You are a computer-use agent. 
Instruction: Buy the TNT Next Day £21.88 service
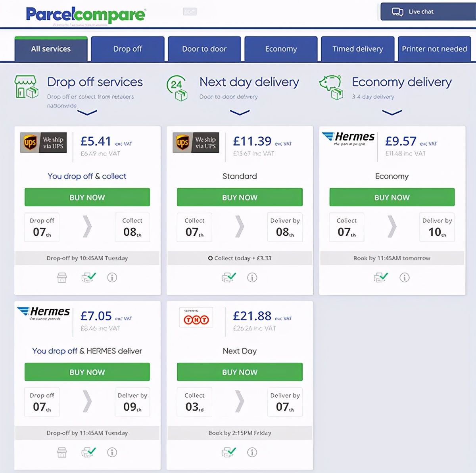click(240, 372)
